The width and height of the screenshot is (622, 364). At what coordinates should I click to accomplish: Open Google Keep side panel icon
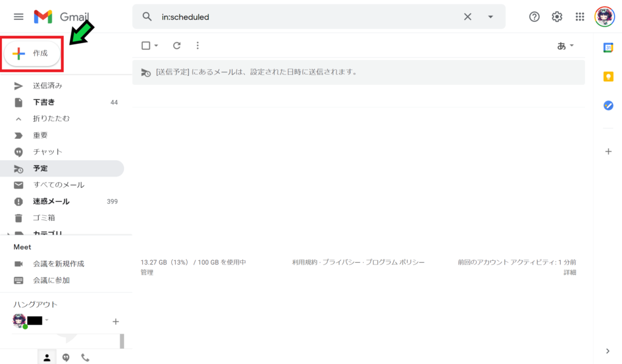(608, 76)
